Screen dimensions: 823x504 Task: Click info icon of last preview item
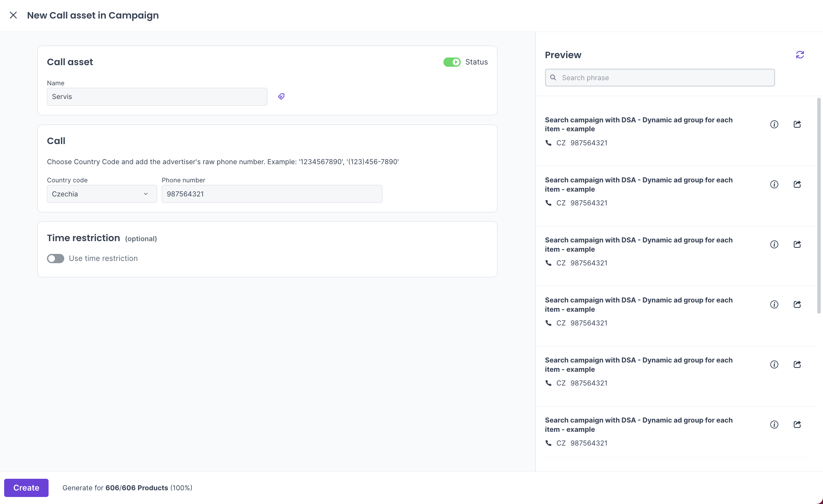(774, 424)
